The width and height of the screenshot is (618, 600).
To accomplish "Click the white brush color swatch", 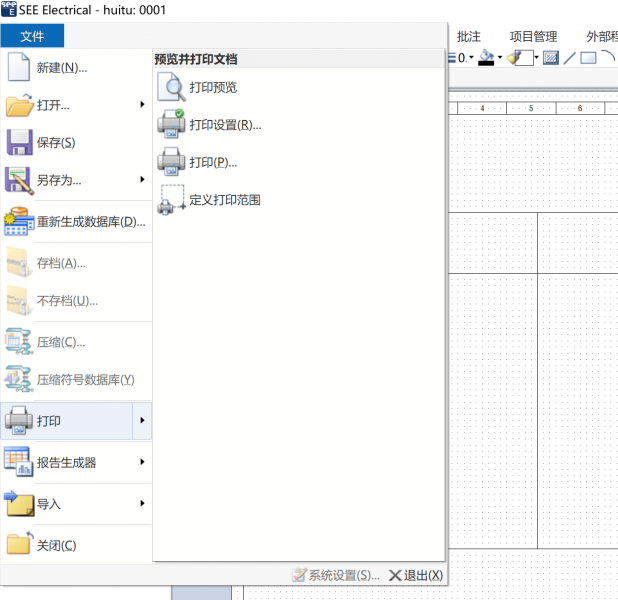I will 527,58.
